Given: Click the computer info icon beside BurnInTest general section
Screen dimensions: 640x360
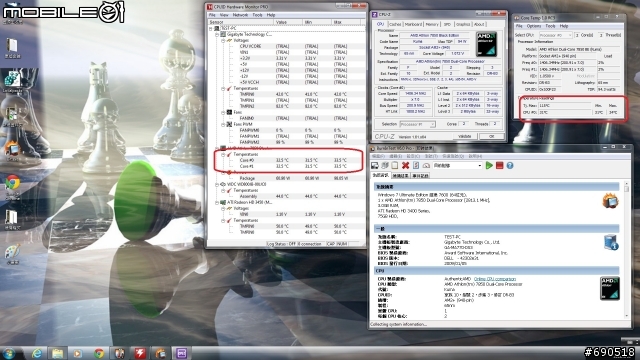Looking at the screenshot, I should point(611,242).
